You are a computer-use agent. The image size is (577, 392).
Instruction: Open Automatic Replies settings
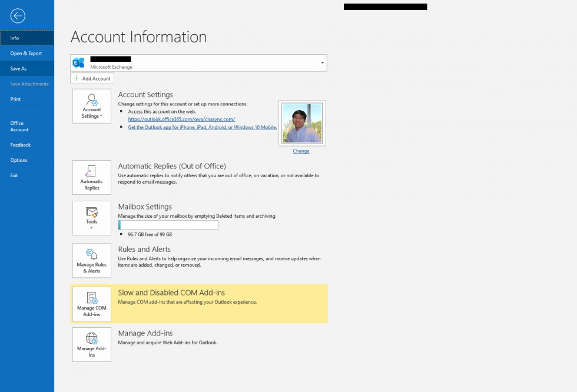[x=91, y=177]
